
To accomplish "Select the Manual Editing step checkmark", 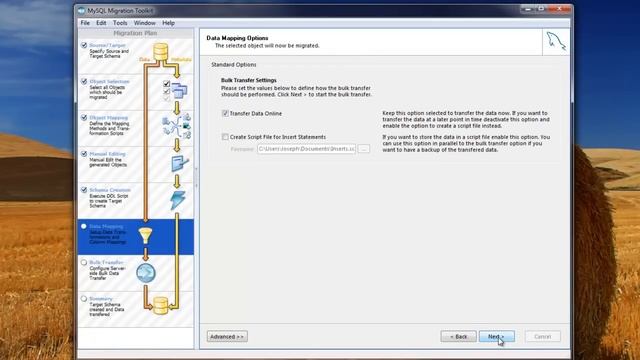I will tap(84, 154).
